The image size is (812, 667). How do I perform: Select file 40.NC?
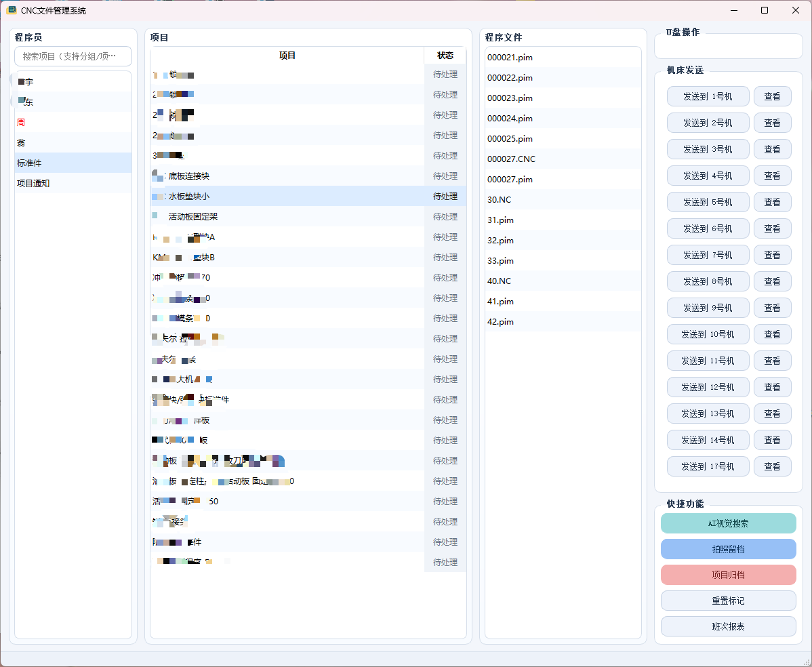563,281
